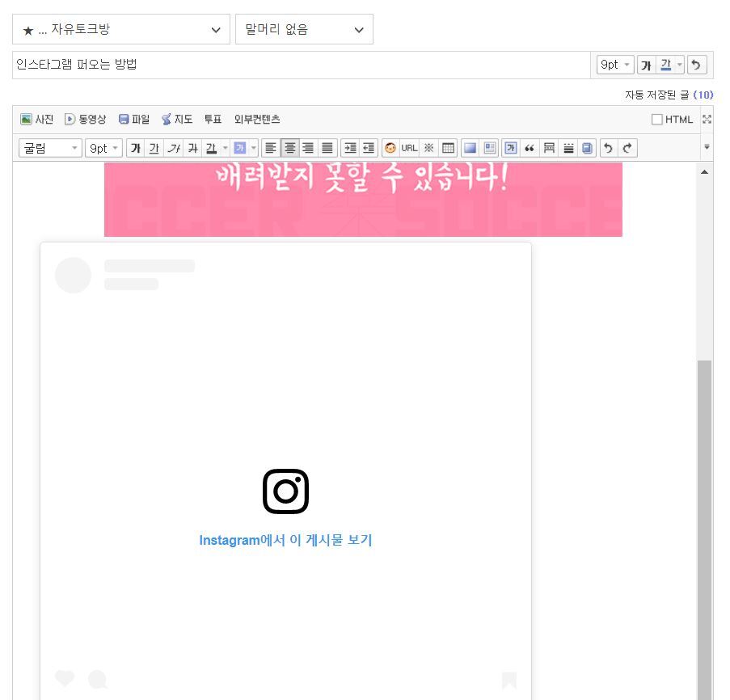Viewport: 730px width, 700px height.
Task: Attach a file with 파일 button
Action: pyautogui.click(x=134, y=120)
